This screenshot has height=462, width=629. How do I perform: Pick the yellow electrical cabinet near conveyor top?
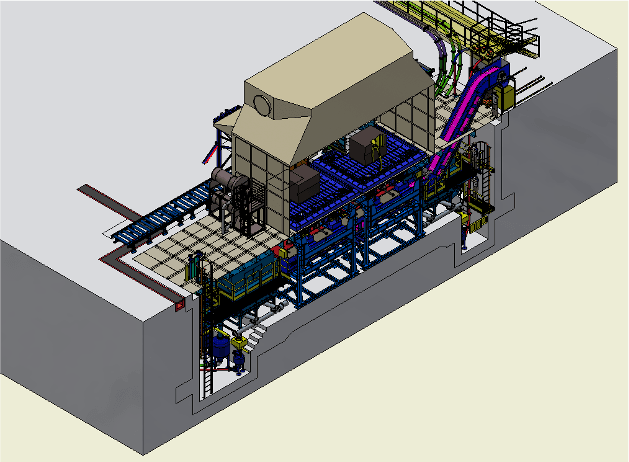pyautogui.click(x=505, y=98)
